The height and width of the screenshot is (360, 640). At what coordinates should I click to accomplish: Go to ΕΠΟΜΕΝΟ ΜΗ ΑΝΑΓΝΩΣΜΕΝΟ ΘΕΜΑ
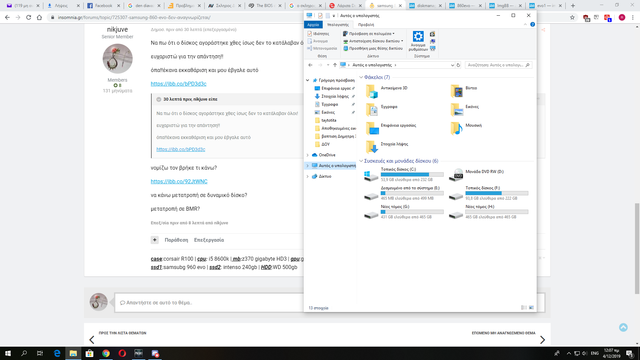(503, 333)
